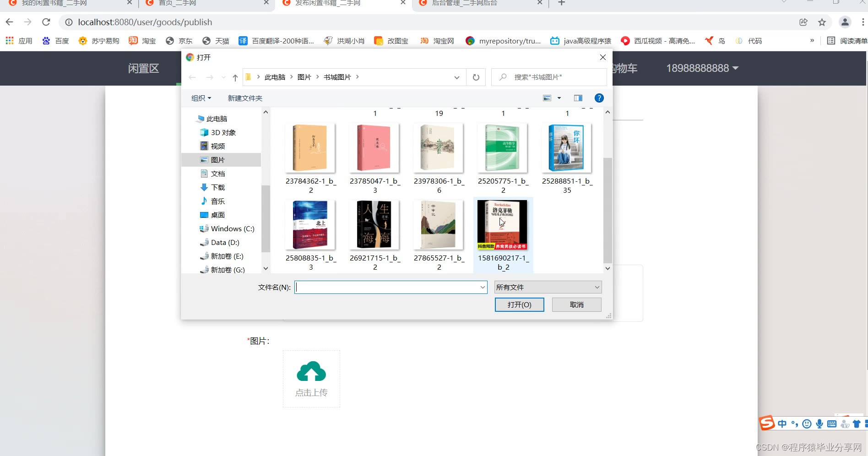Expand the path history dropdown
868x456 pixels.
click(456, 77)
